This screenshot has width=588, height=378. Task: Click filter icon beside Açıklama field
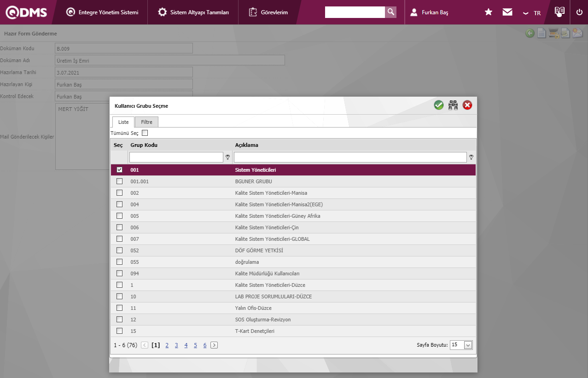point(471,157)
